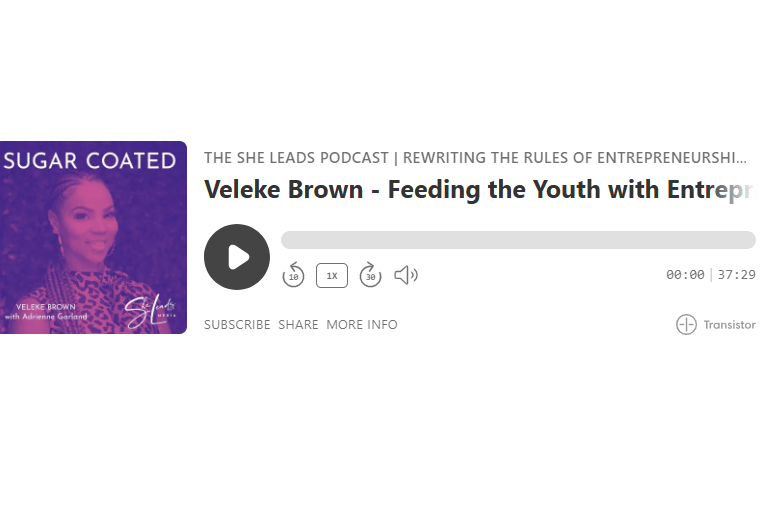Click the Transistor circular logo icon

686,324
